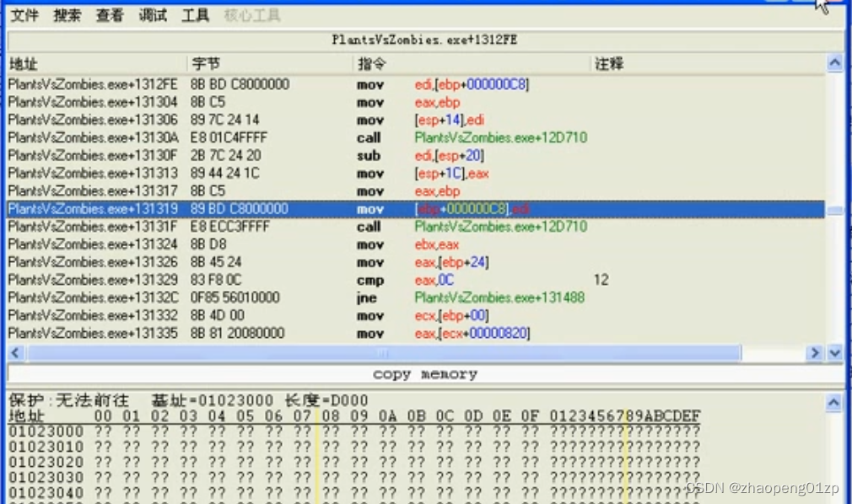Click the 保护:无法前往 text
Viewport: 852px width, 504px height.
tap(68, 401)
